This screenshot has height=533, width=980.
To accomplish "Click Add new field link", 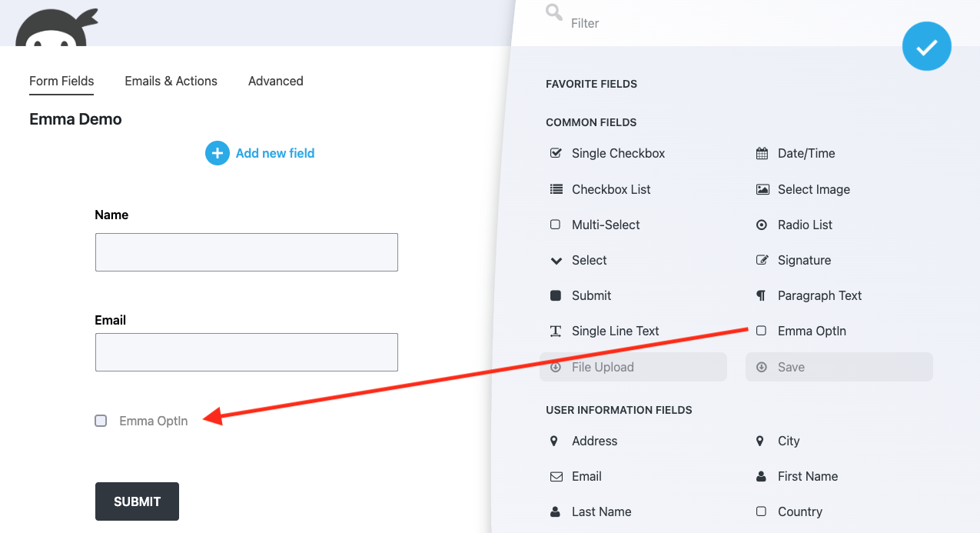I will pos(275,153).
